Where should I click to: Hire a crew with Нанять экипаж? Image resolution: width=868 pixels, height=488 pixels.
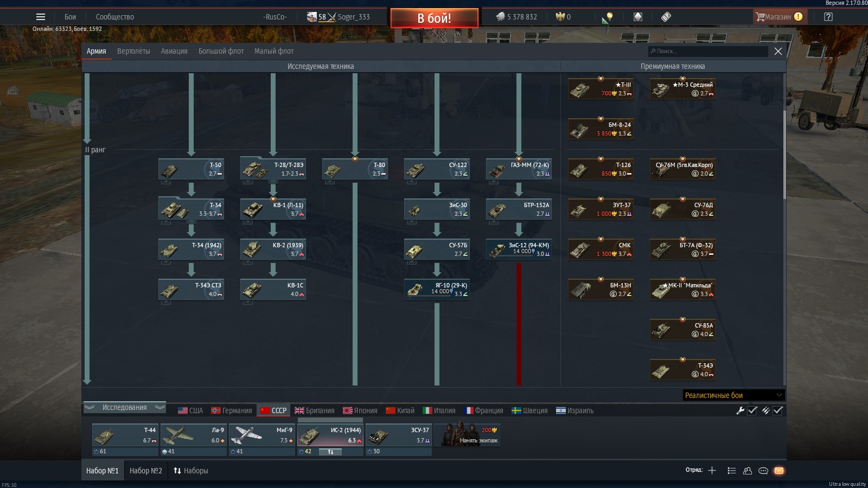pyautogui.click(x=467, y=435)
